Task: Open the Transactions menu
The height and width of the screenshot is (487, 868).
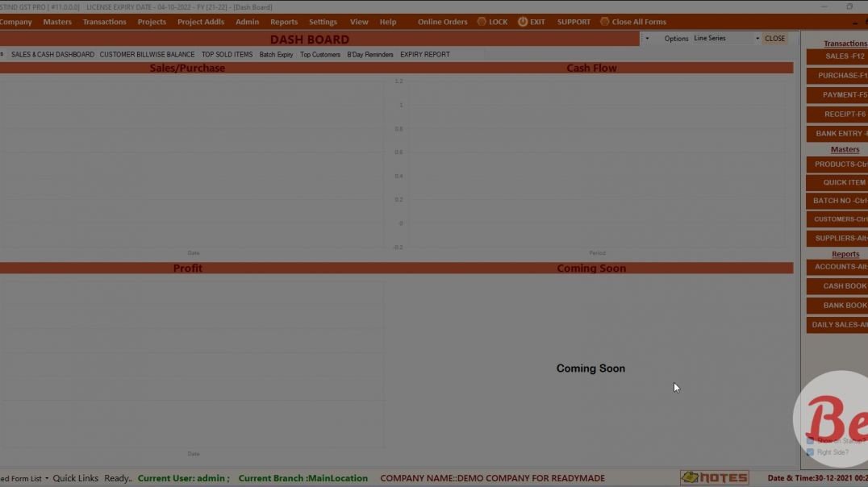Action: [104, 22]
